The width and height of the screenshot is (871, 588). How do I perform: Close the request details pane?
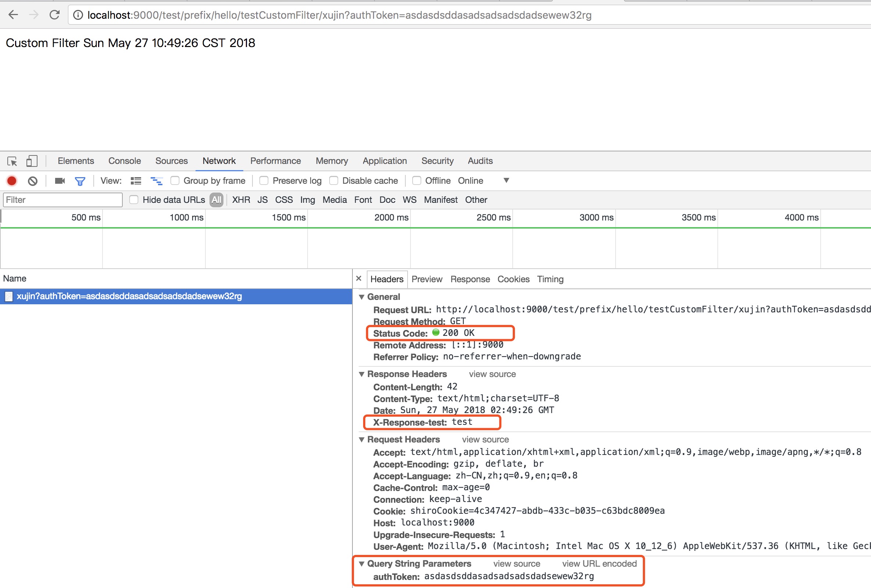click(359, 279)
